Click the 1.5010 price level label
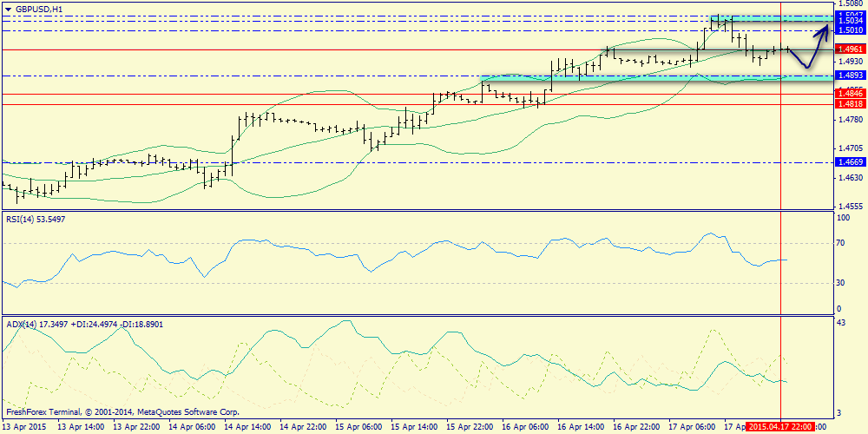 point(852,30)
